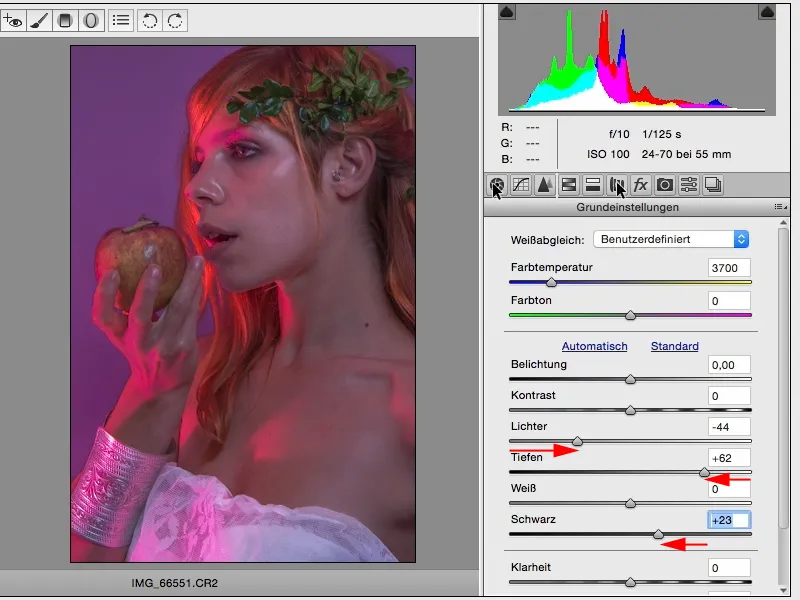Open the Presets panel tab
800x600 pixels.
click(x=689, y=185)
